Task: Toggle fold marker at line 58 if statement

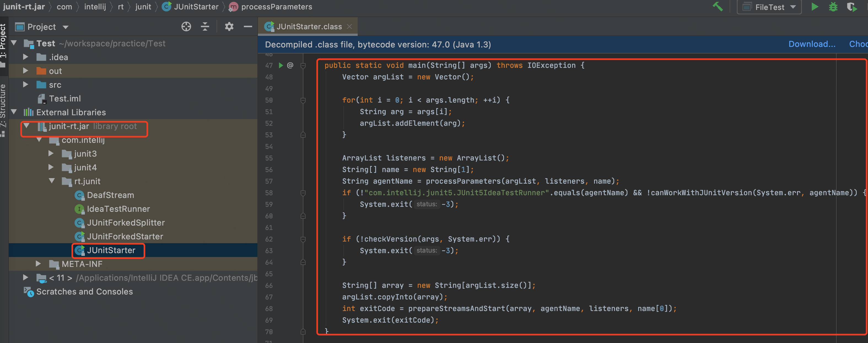Action: (303, 193)
